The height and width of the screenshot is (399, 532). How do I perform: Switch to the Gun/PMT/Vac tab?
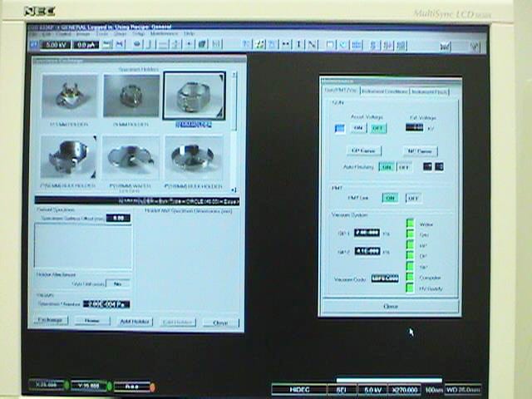tap(340, 91)
